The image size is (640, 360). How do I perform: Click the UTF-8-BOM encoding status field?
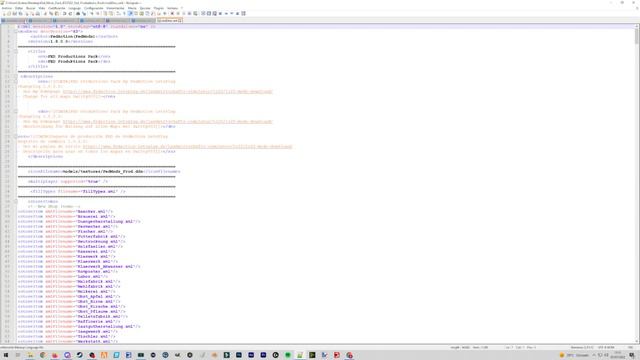click(606, 347)
